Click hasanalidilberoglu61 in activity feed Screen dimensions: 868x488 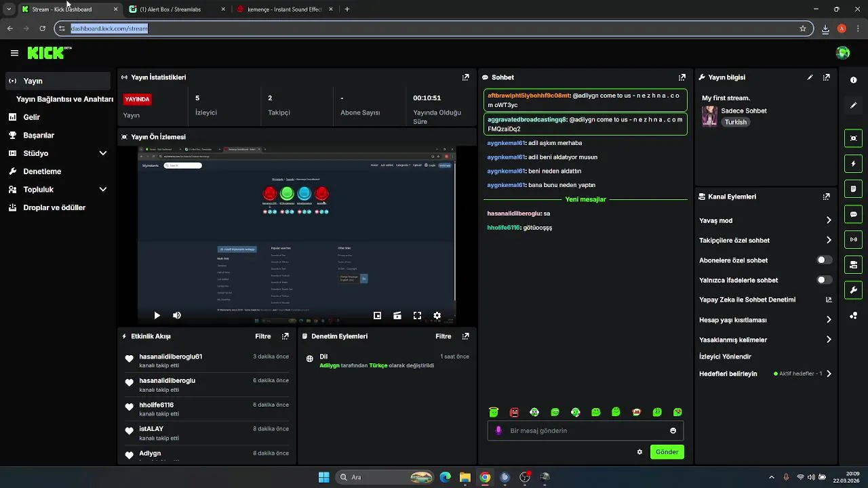(170, 357)
